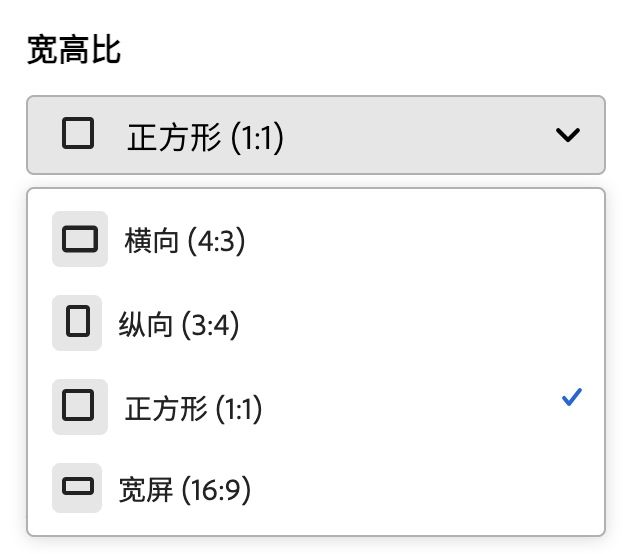
Task: Click the (3:4) ratio text
Action: pos(211,325)
